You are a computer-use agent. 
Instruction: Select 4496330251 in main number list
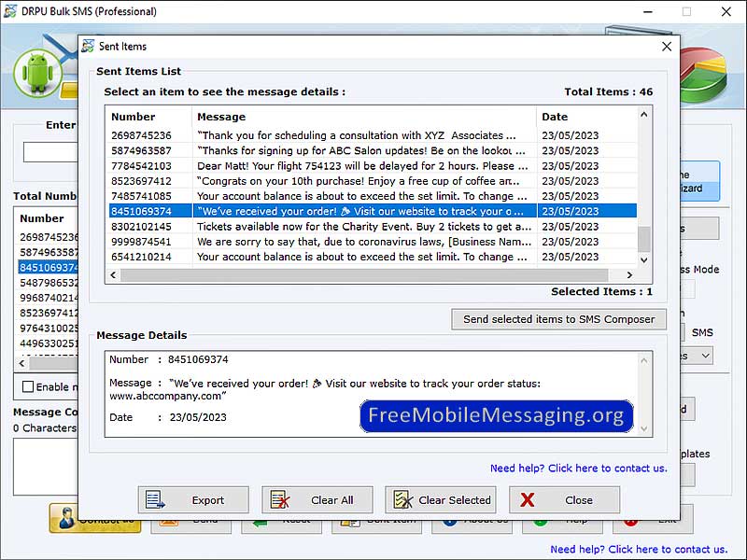pyautogui.click(x=49, y=343)
